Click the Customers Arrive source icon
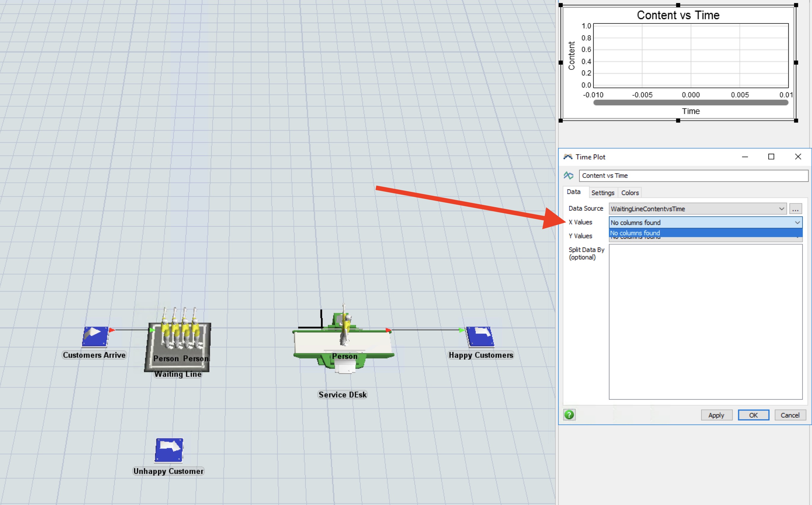The image size is (812, 505). (95, 336)
